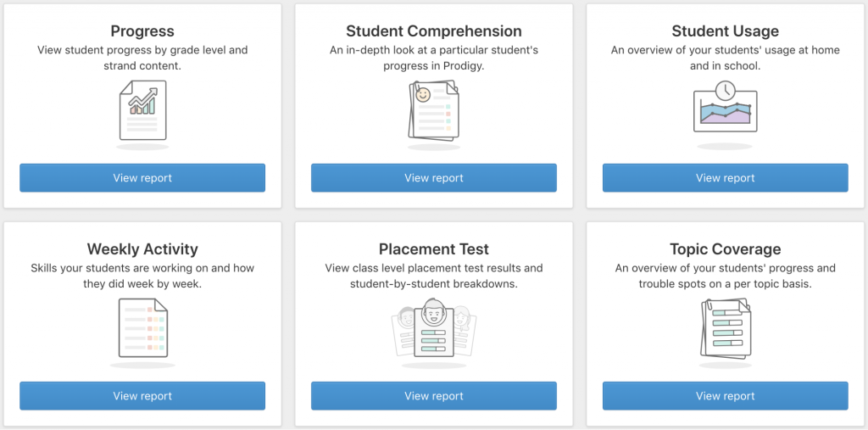This screenshot has height=430, width=868.
Task: View report for Placement Test
Action: (x=434, y=396)
